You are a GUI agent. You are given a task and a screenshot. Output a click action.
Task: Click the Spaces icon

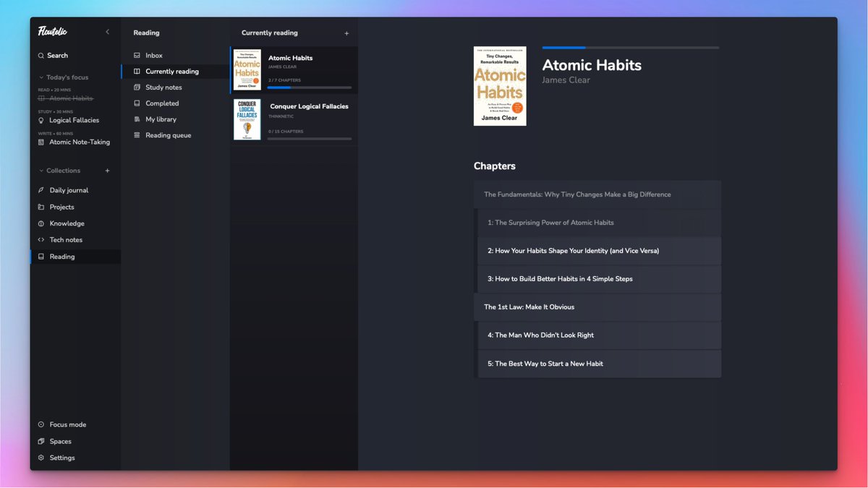pyautogui.click(x=41, y=441)
